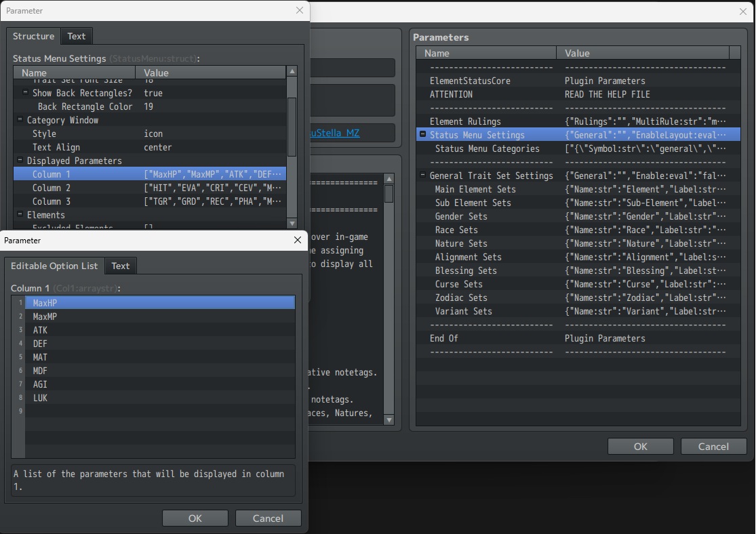Select the ATK entry in Column 1 list
Viewport: 756px width, 534px height.
[x=159, y=330]
